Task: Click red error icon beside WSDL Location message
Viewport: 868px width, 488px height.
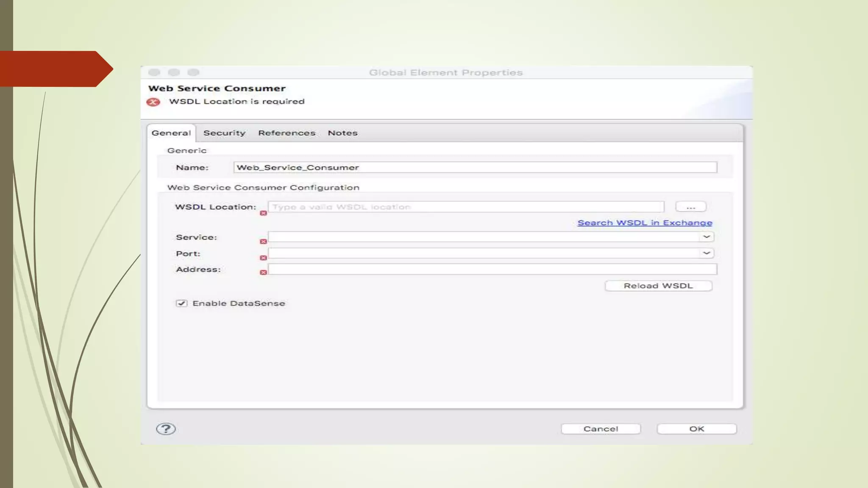Action: click(153, 102)
